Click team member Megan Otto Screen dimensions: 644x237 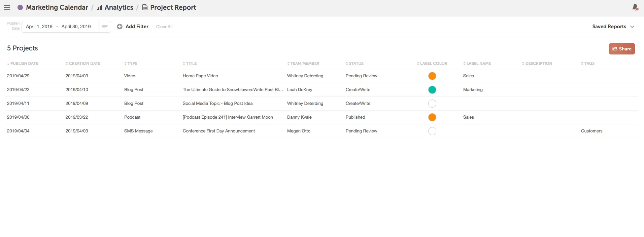(299, 131)
